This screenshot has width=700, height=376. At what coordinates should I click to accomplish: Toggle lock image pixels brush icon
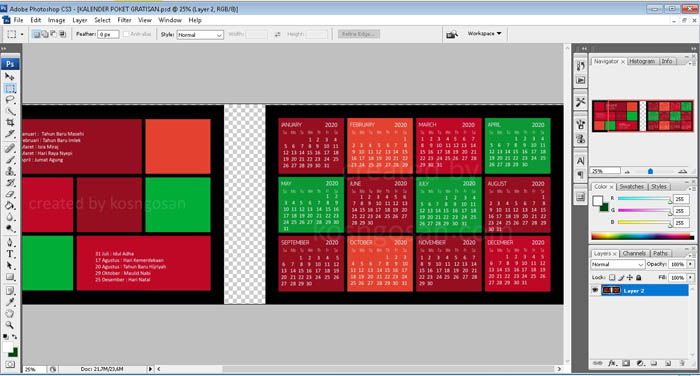click(621, 277)
